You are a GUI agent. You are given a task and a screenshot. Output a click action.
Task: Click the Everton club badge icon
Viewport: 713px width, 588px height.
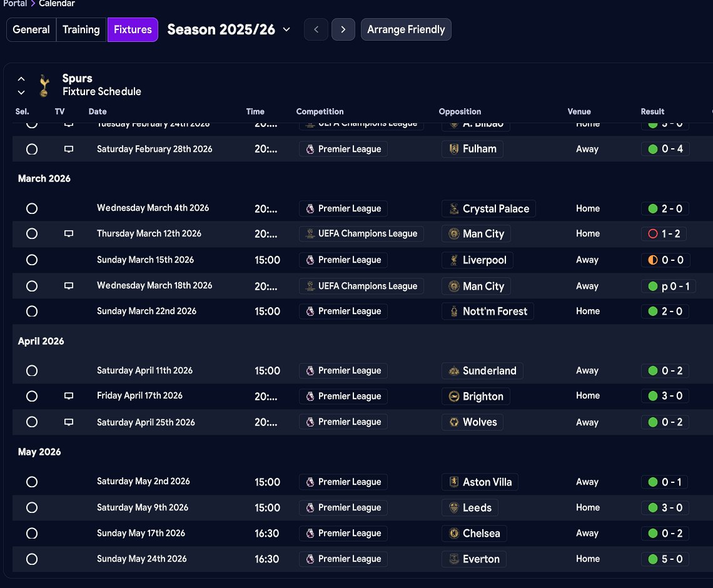[454, 559]
